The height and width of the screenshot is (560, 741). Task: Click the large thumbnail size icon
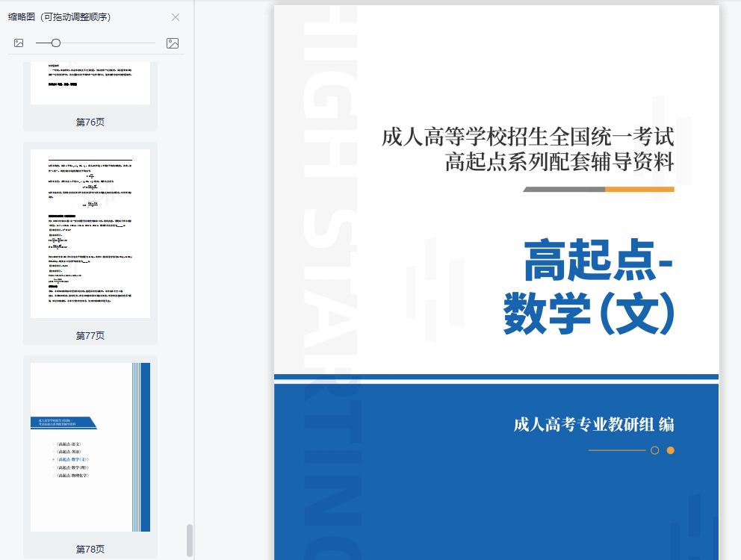click(x=173, y=43)
